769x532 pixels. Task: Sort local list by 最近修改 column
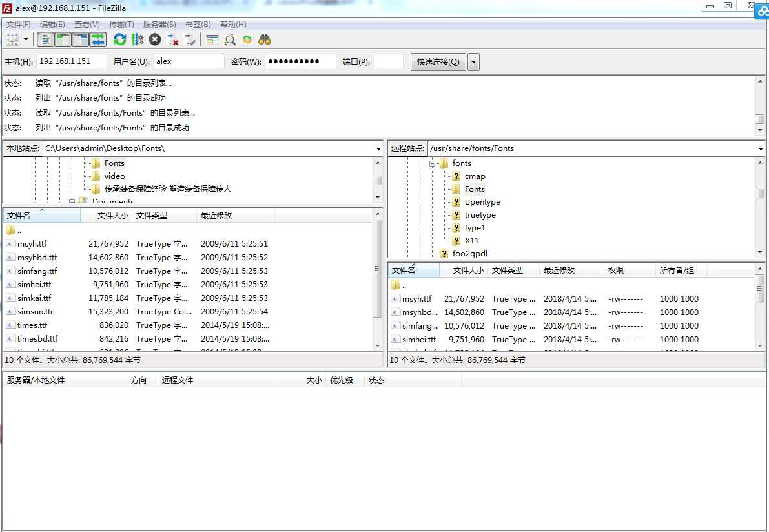point(236,215)
